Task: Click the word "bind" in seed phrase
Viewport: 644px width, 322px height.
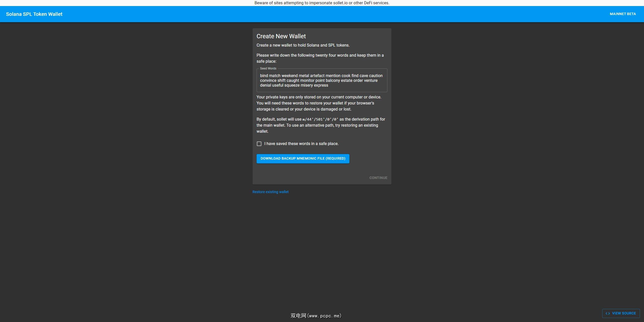Action: point(264,76)
